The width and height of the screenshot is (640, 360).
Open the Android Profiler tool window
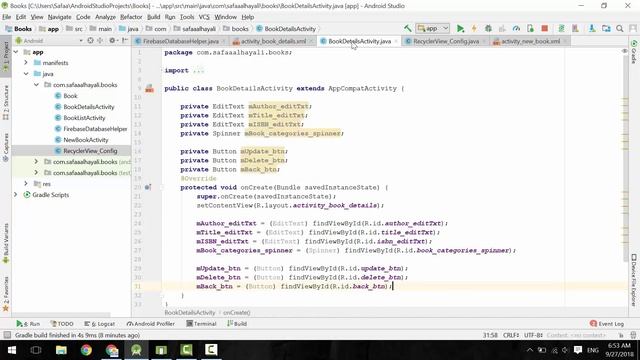(x=150, y=324)
